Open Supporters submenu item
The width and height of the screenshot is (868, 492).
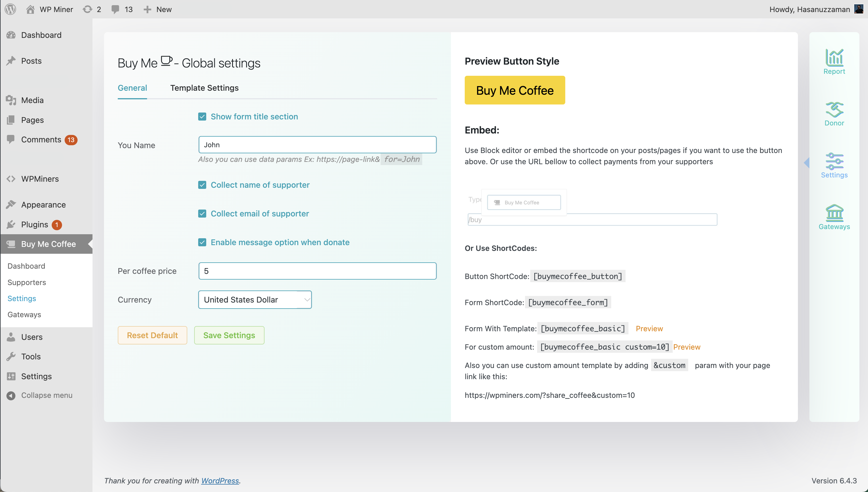[27, 282]
